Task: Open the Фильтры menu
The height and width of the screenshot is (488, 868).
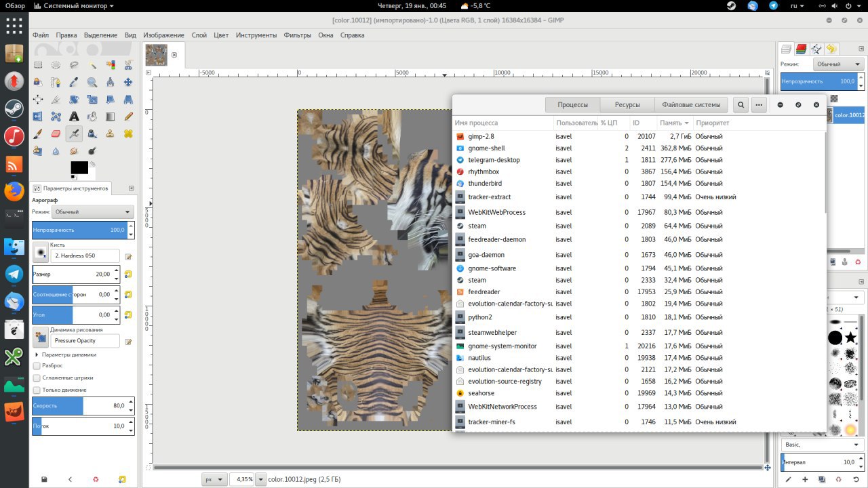Action: click(x=298, y=35)
